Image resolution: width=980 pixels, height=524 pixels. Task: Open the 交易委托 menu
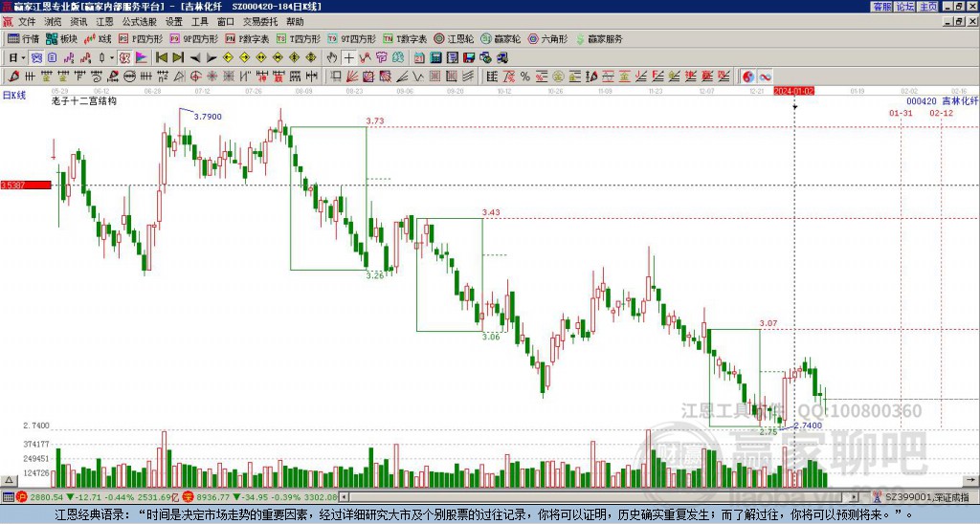tap(260, 22)
